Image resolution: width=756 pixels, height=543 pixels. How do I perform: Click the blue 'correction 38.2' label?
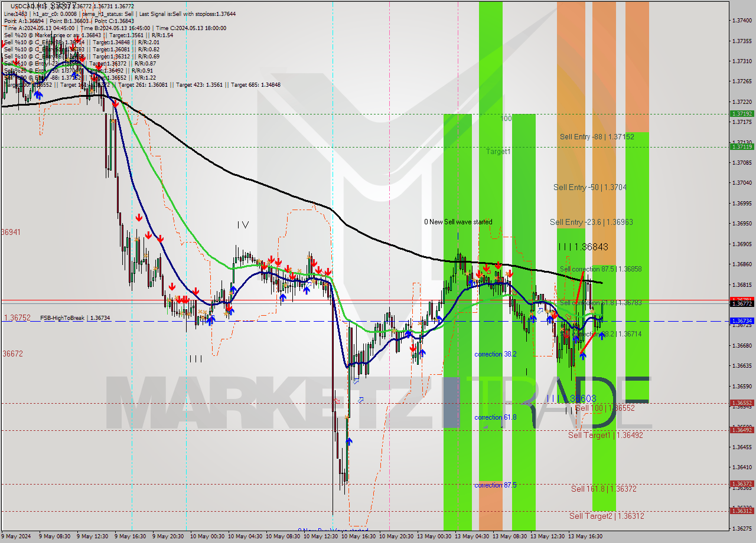coord(496,355)
